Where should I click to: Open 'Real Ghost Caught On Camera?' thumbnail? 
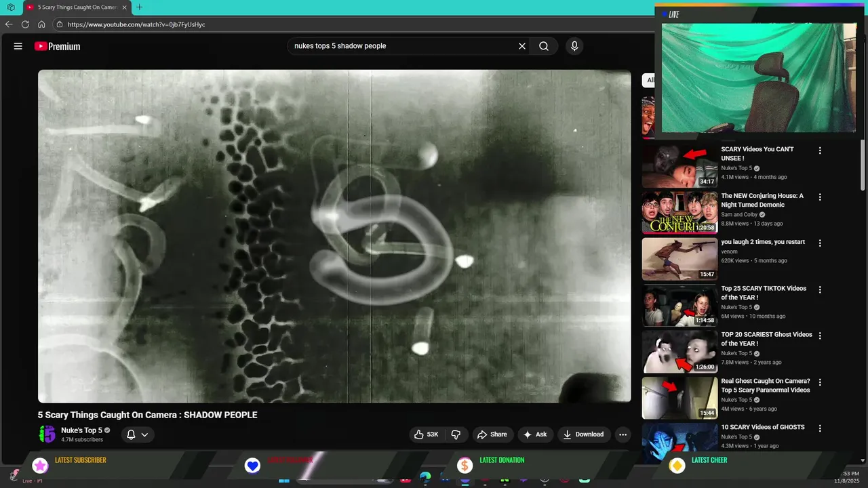tap(679, 398)
